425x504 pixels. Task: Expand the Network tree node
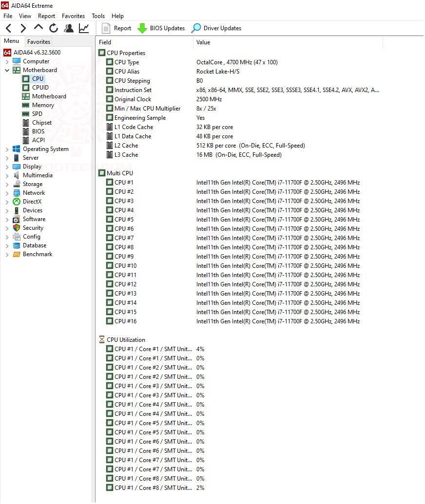[x=7, y=193]
